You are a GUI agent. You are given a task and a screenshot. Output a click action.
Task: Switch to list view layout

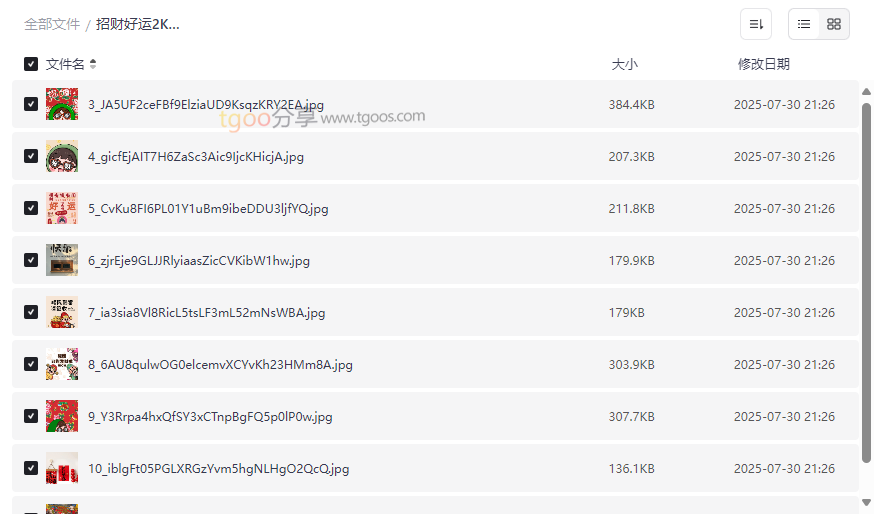[x=804, y=24]
